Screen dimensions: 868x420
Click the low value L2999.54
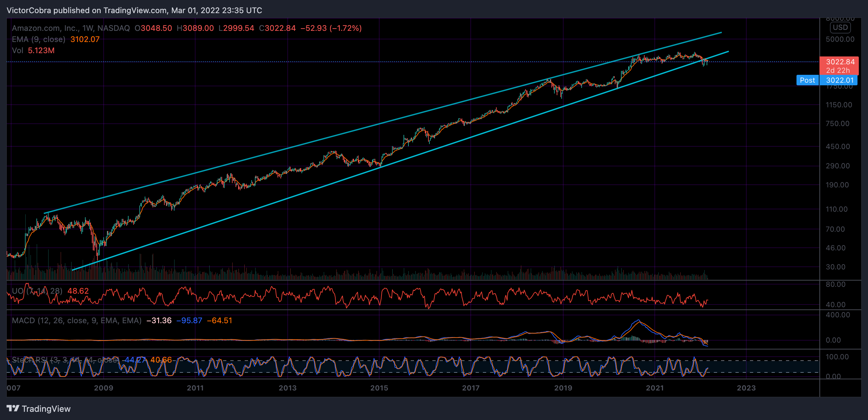click(x=236, y=28)
